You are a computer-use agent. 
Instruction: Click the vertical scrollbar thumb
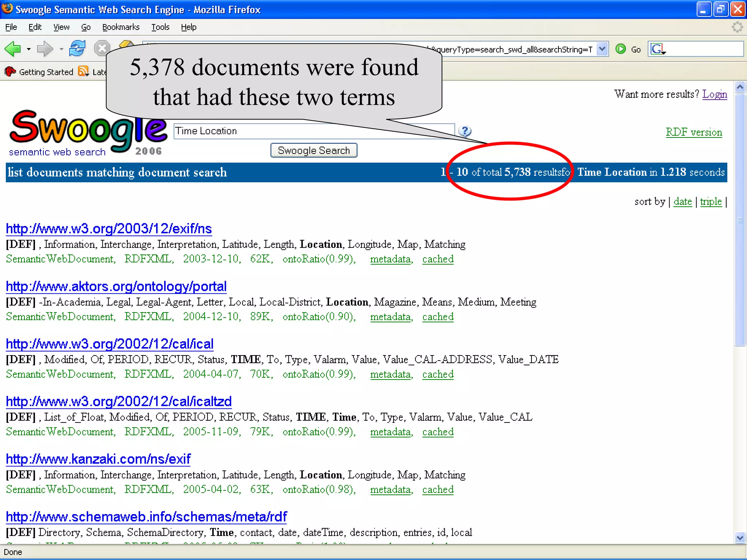[740, 220]
